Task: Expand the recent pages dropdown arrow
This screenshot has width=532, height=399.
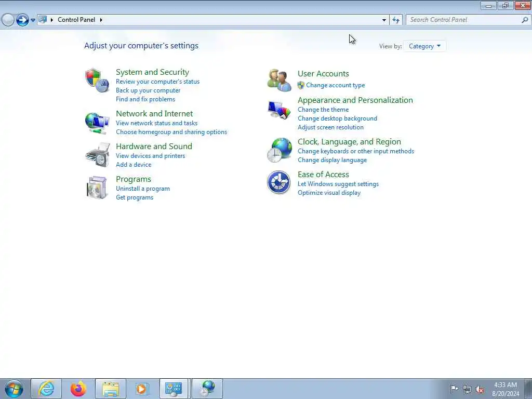Action: pyautogui.click(x=33, y=20)
